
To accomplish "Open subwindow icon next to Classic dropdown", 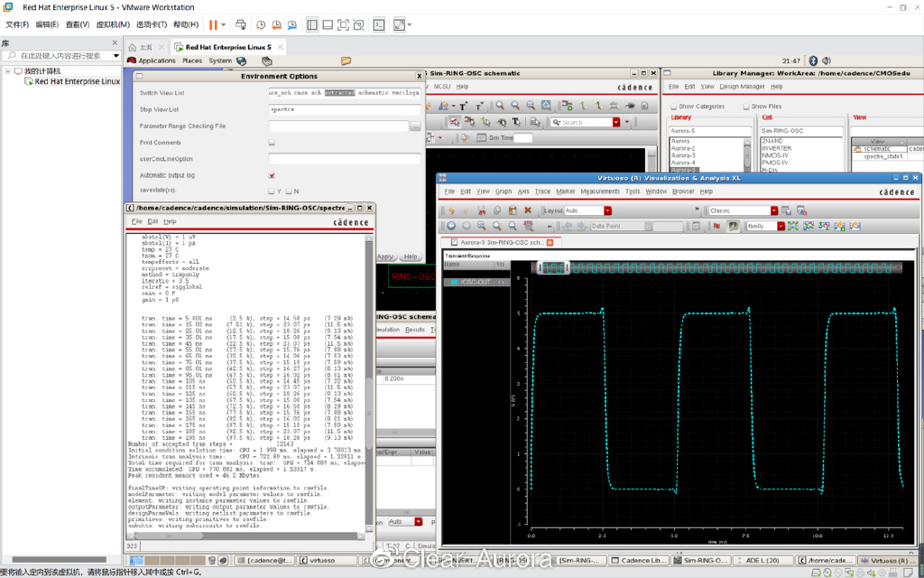I will tap(786, 210).
